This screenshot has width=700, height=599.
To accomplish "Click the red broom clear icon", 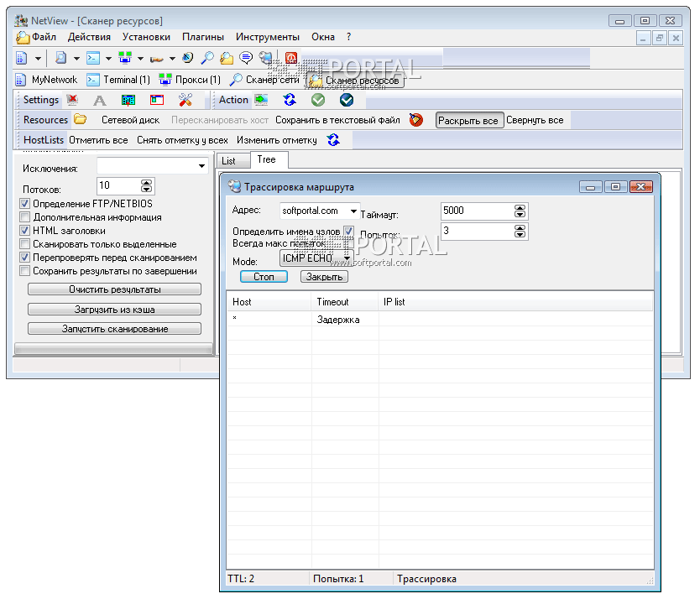I will (416, 120).
